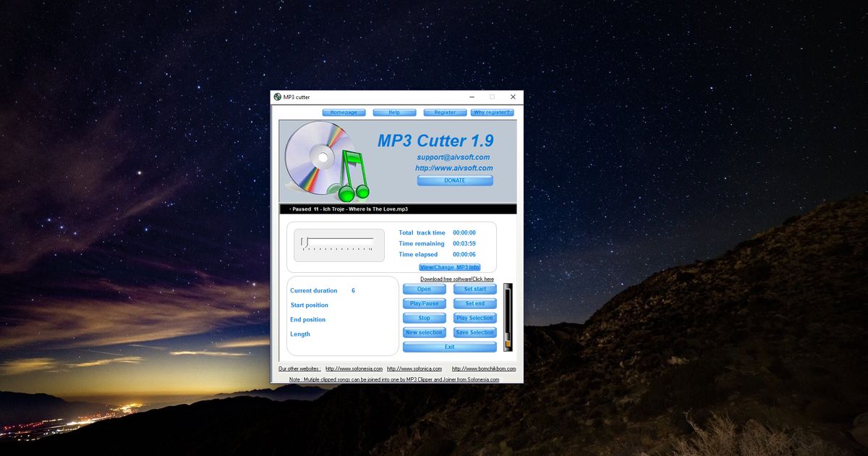The height and width of the screenshot is (456, 868).
Task: Click the Help button
Action: coord(394,113)
